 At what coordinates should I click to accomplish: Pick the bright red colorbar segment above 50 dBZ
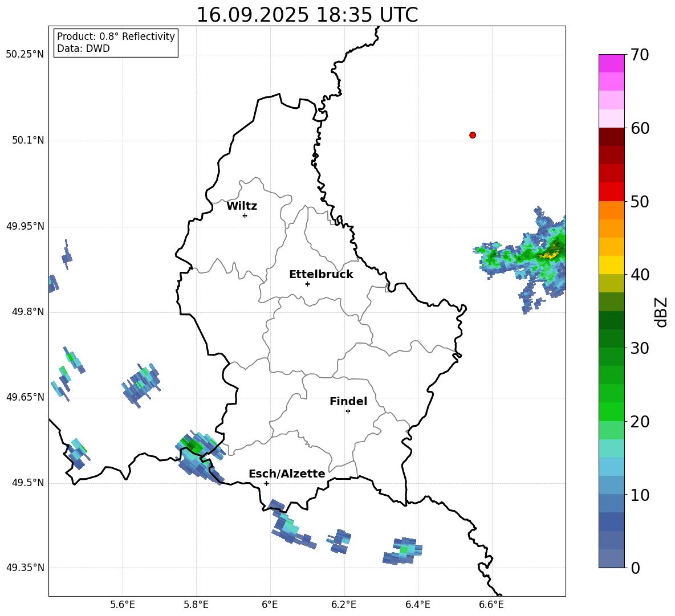612,191
